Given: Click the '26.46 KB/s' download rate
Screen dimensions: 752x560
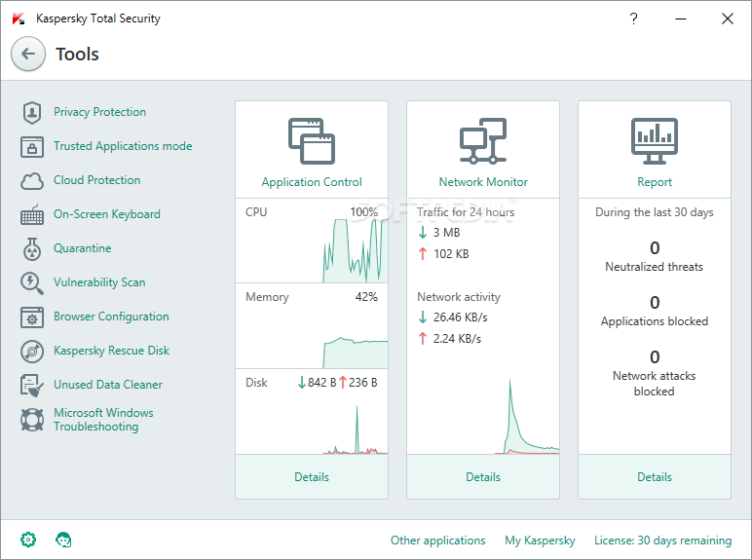Looking at the screenshot, I should tap(460, 317).
